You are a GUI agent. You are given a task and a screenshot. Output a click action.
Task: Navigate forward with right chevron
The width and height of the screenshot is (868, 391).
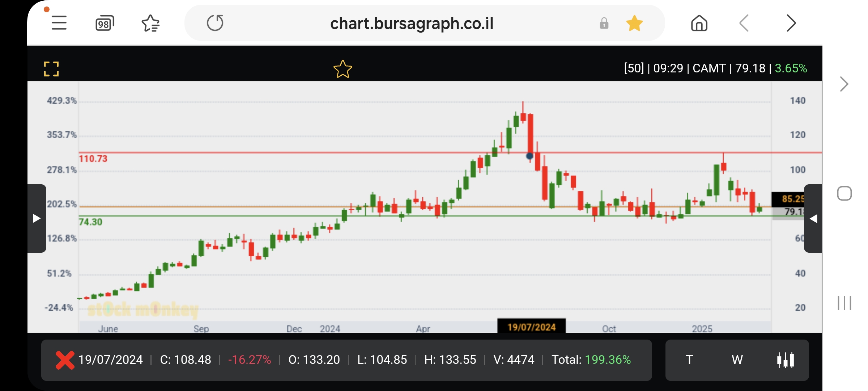[791, 24]
